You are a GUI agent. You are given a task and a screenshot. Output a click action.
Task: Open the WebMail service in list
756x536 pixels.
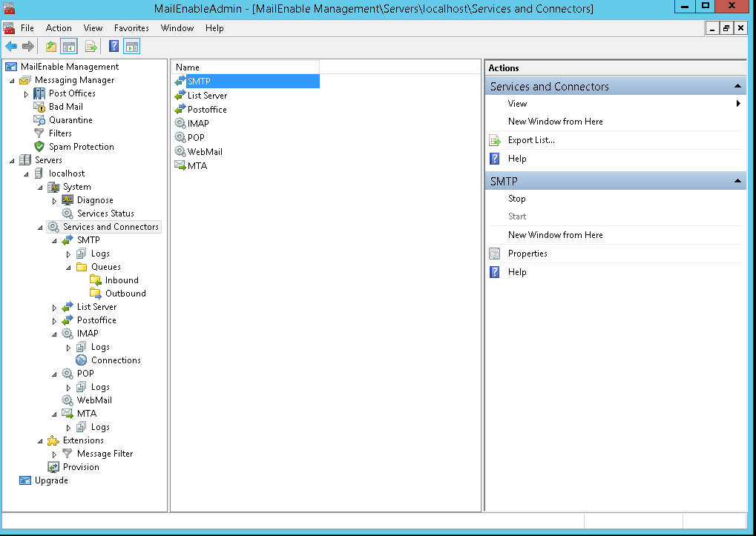[205, 152]
